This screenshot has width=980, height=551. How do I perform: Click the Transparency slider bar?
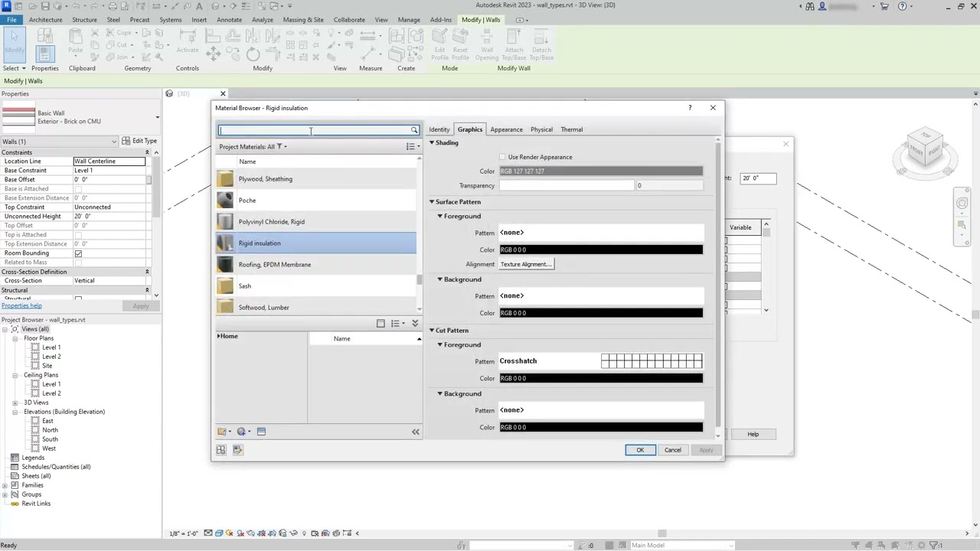pos(568,186)
